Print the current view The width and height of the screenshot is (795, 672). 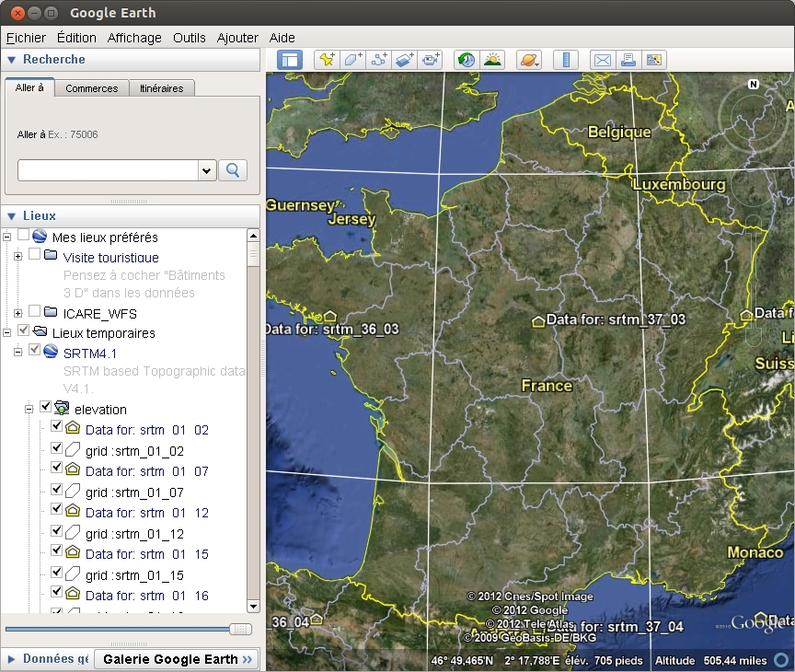pyautogui.click(x=628, y=60)
